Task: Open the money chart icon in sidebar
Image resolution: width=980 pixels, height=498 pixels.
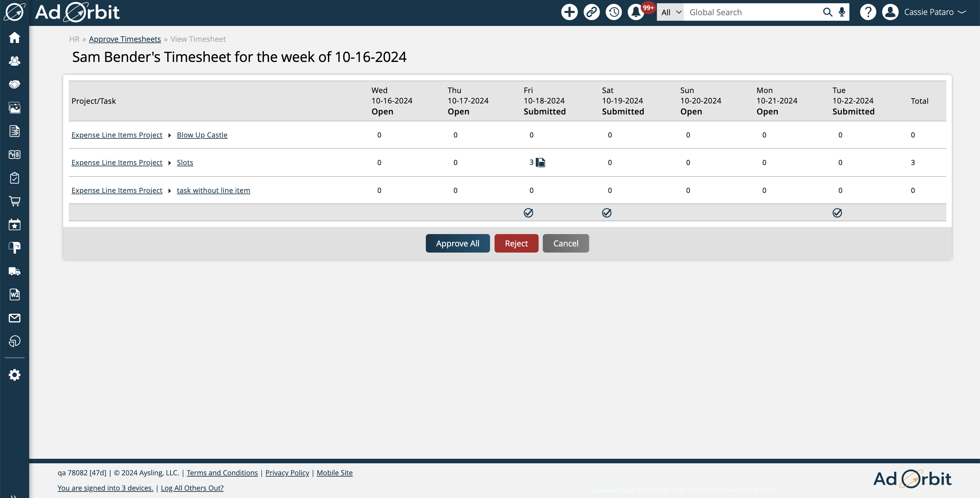Action: [x=15, y=155]
